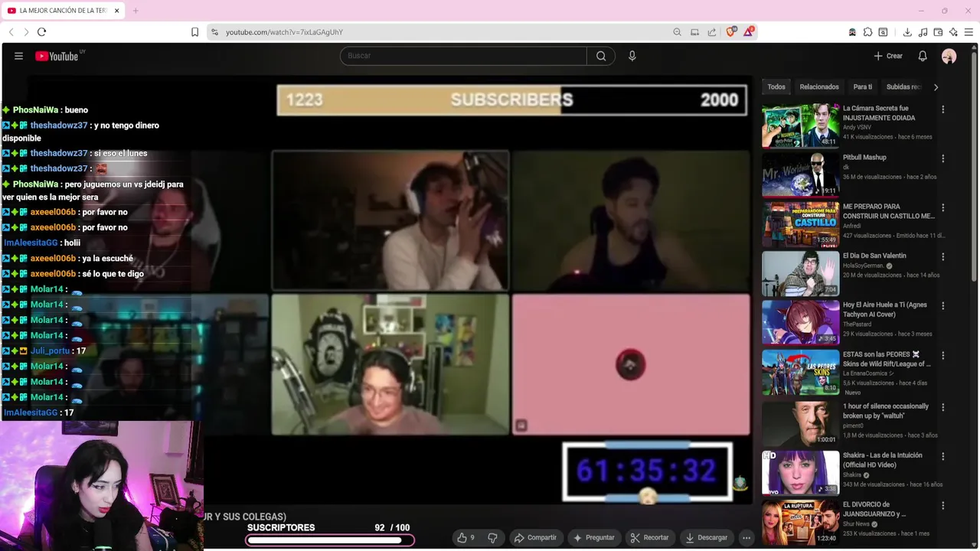Open the account avatar menu
The height and width of the screenshot is (551, 980).
[x=949, y=56]
